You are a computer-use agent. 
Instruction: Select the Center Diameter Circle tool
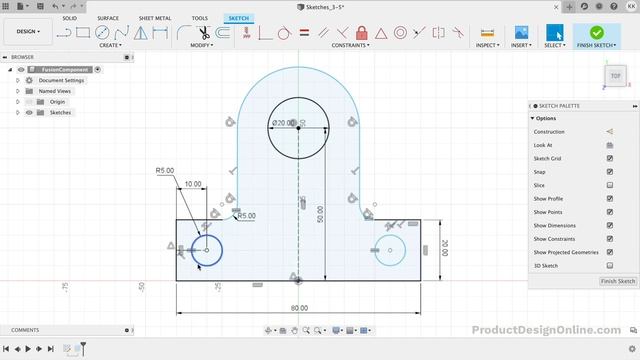click(102, 33)
